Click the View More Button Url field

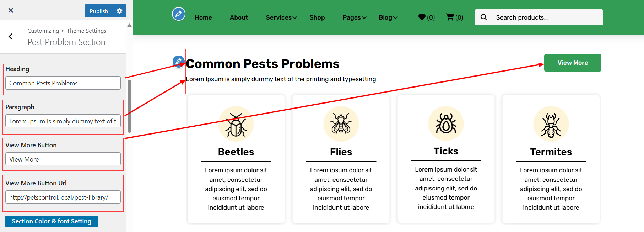click(63, 197)
